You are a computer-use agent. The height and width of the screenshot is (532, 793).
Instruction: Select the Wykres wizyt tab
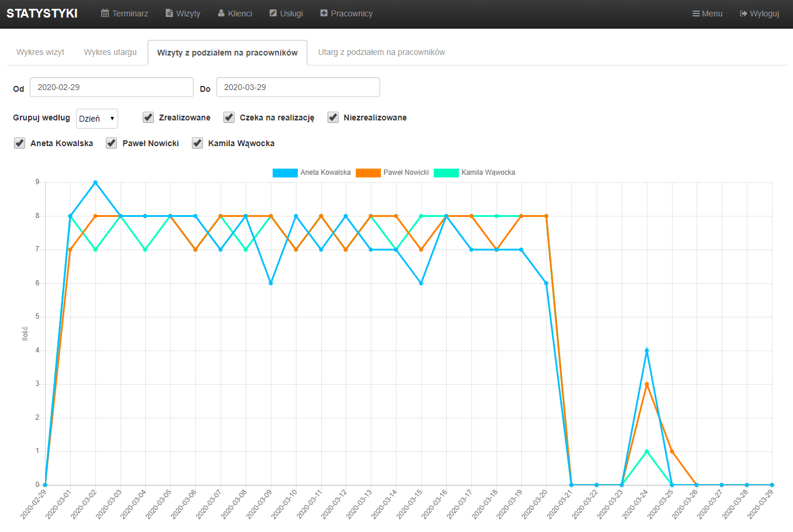click(40, 52)
